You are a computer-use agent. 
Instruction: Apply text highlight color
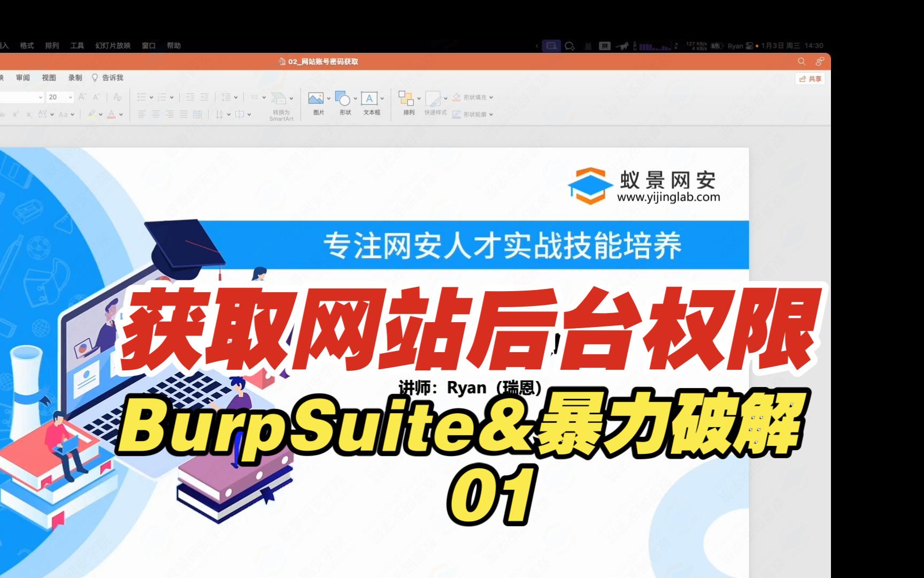tap(92, 114)
